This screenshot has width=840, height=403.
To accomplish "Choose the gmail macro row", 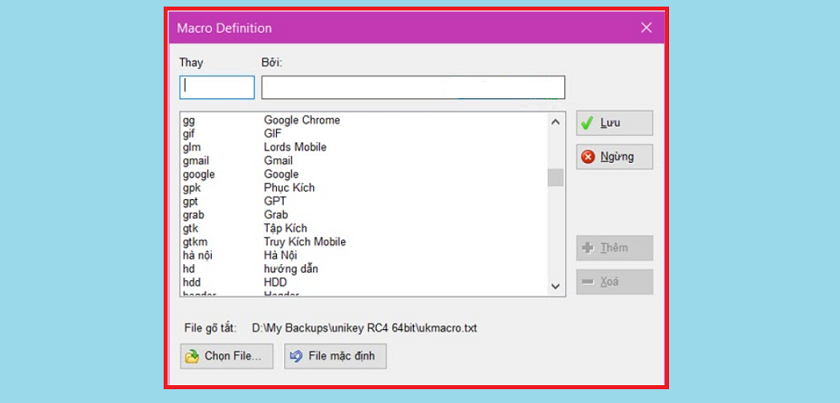I will tap(300, 161).
